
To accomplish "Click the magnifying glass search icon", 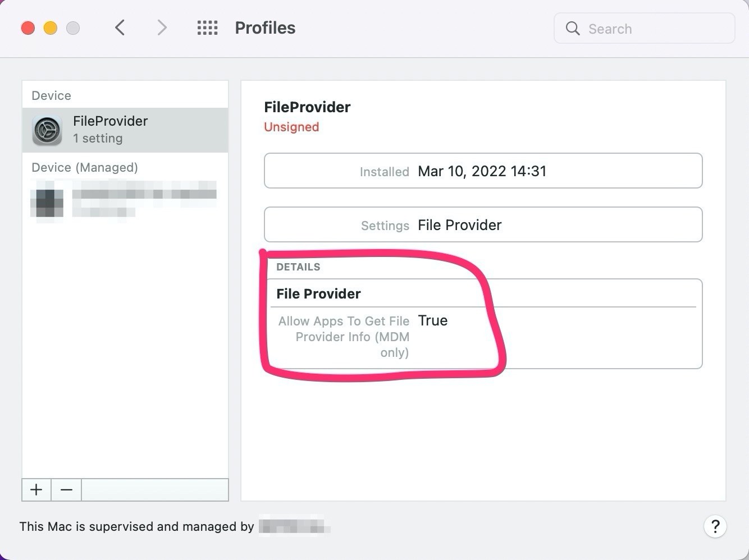I will 572,29.
